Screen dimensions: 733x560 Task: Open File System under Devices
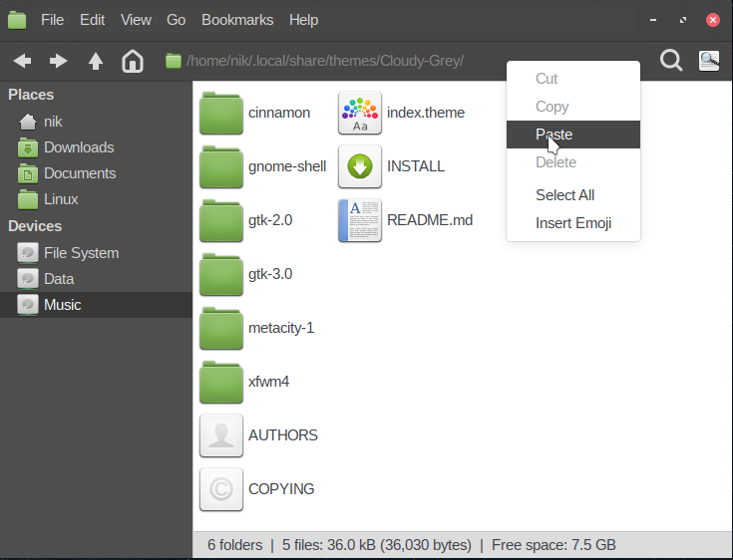point(81,253)
